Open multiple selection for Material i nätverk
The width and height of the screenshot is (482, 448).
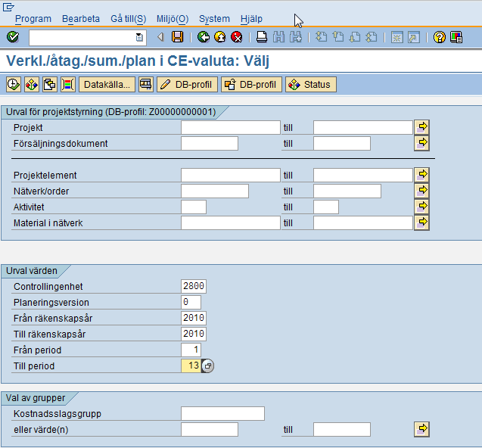tap(421, 222)
